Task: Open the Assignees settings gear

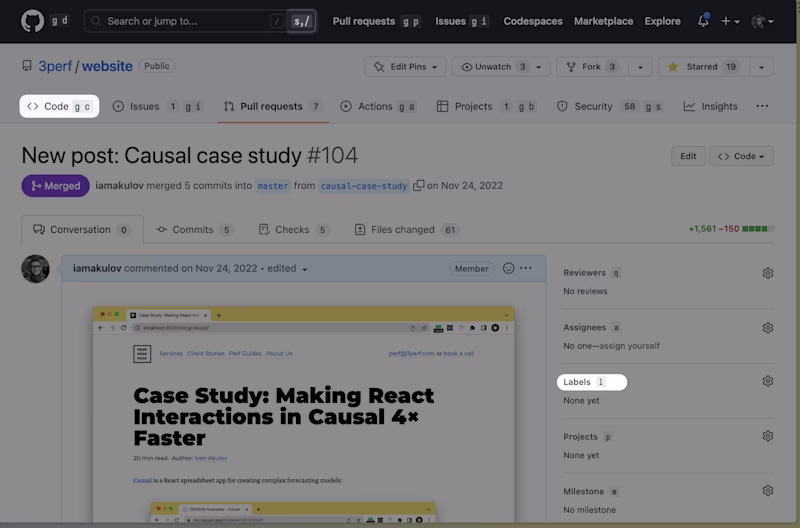Action: [767, 328]
